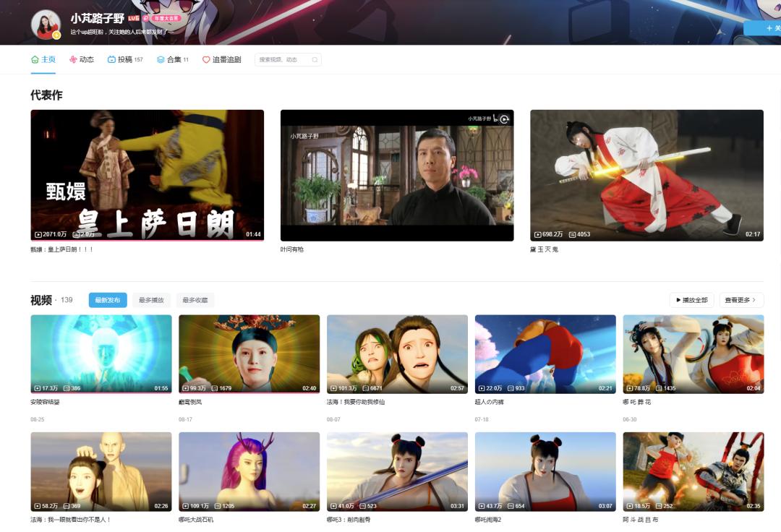The width and height of the screenshot is (781, 532).
Task: Open the 阿斗战吕布 video thumbnail
Action: [x=693, y=471]
